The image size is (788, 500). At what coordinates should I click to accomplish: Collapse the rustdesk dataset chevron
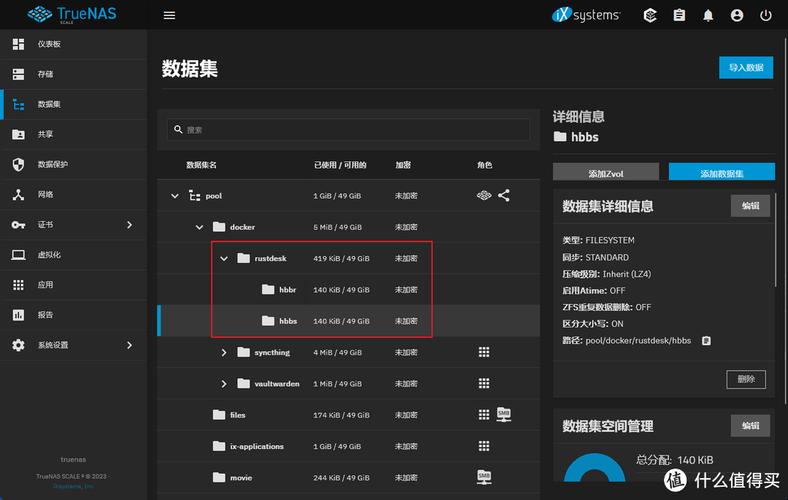tap(224, 258)
